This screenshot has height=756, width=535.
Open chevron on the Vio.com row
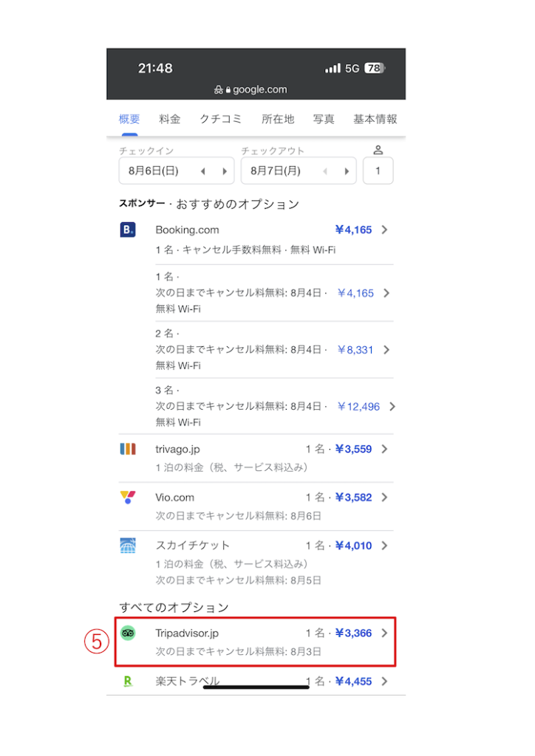[x=384, y=498]
